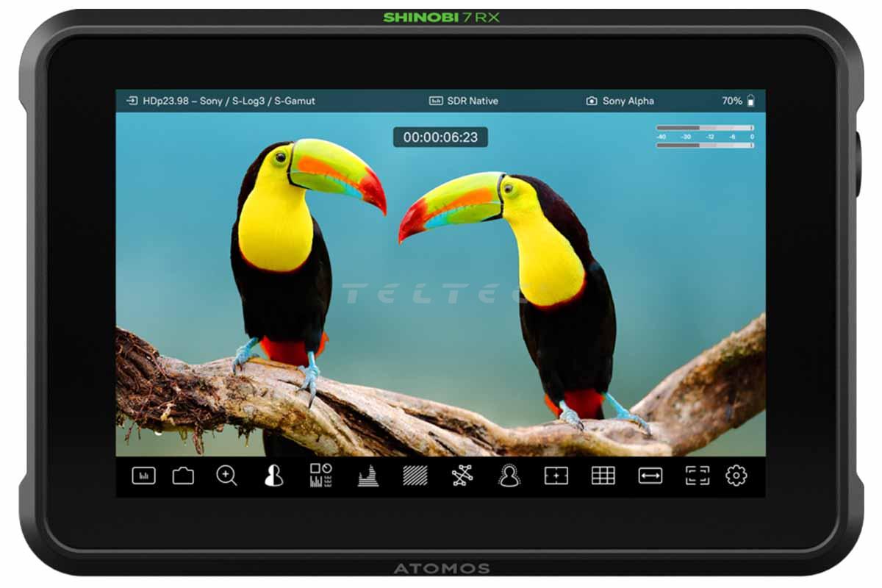Tap the 00:00:06:23 timecode display
The image size is (882, 588).
tap(440, 137)
